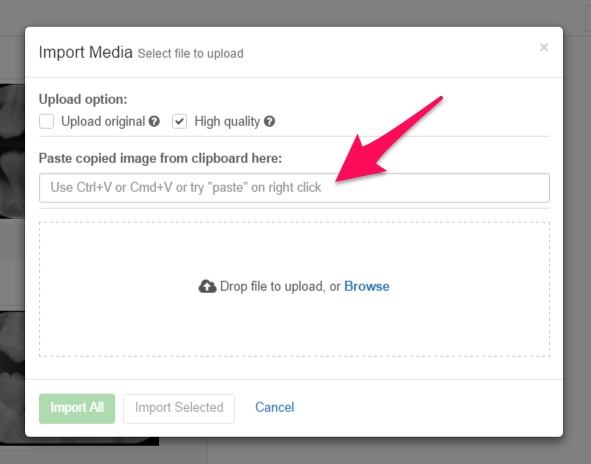
Task: Open file picker via Browse link
Action: click(x=367, y=286)
